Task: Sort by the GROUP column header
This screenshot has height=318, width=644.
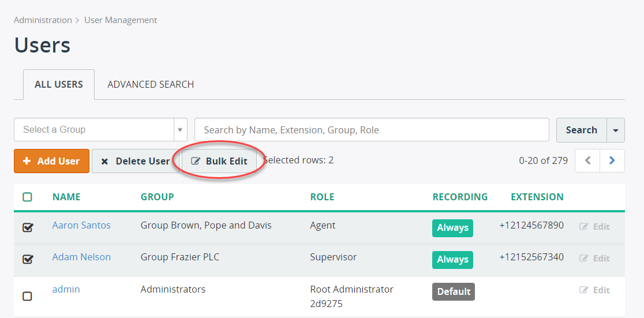Action: pos(158,197)
